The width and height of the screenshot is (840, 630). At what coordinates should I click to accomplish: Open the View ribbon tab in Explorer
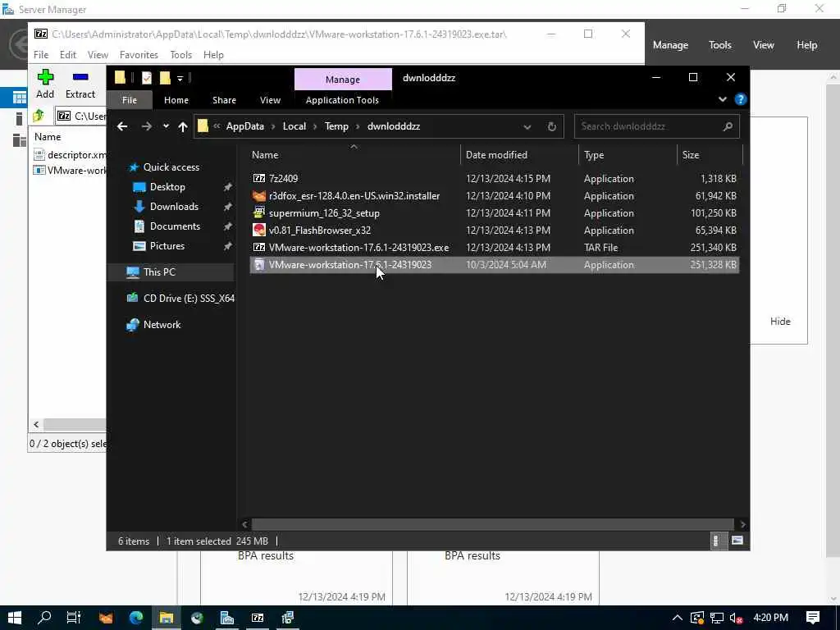(x=270, y=100)
